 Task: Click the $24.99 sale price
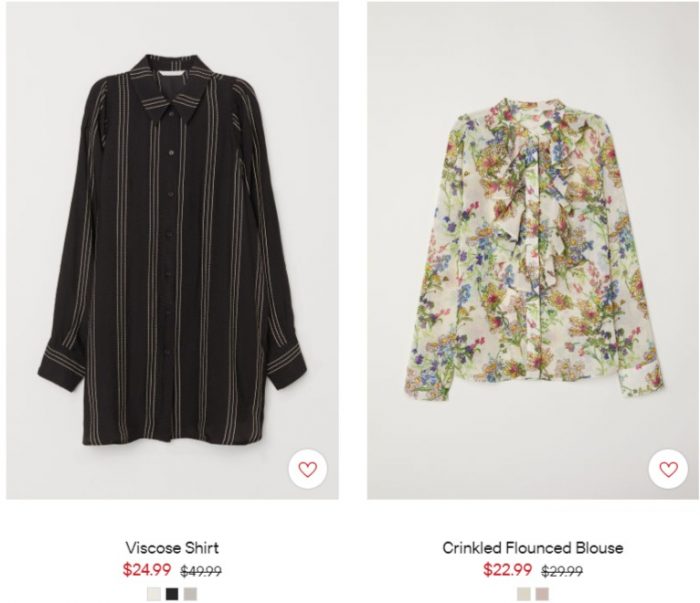(x=147, y=570)
